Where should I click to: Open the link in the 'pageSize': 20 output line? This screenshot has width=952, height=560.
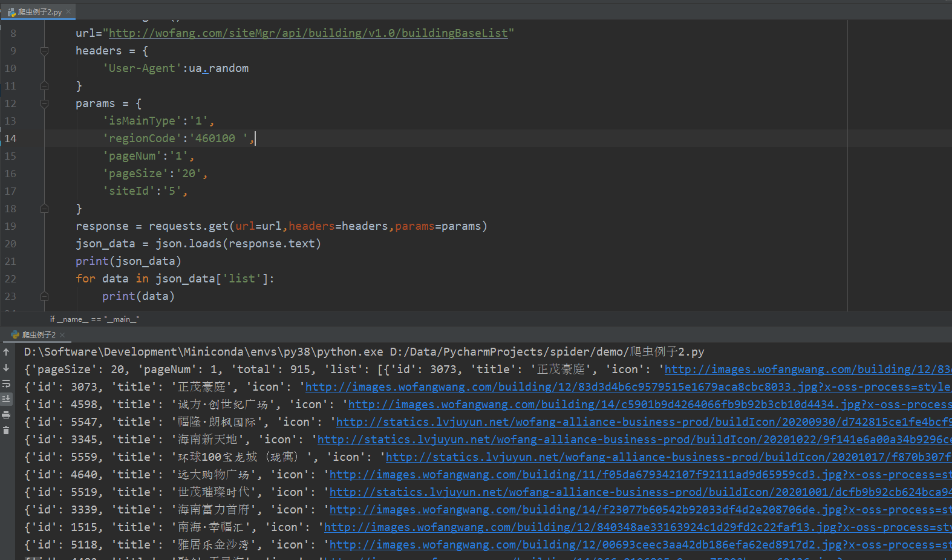coord(807,370)
